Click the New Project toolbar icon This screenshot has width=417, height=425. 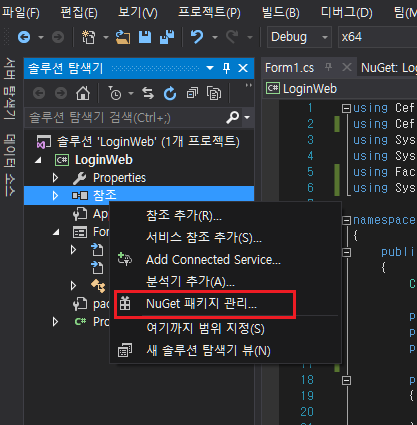89,37
